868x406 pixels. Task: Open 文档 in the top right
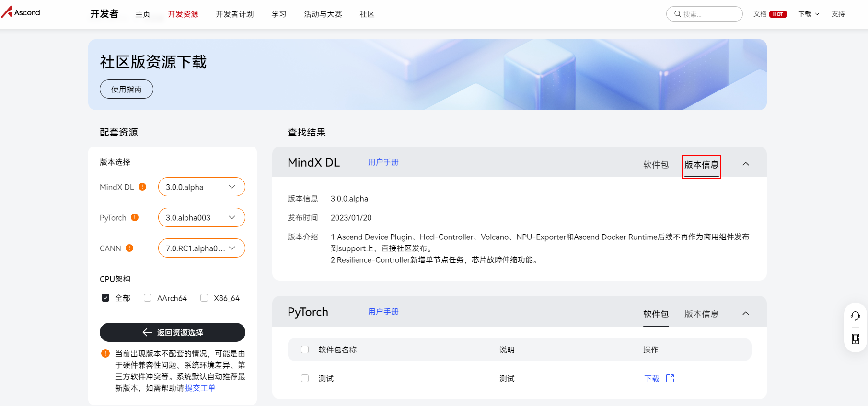pos(760,14)
